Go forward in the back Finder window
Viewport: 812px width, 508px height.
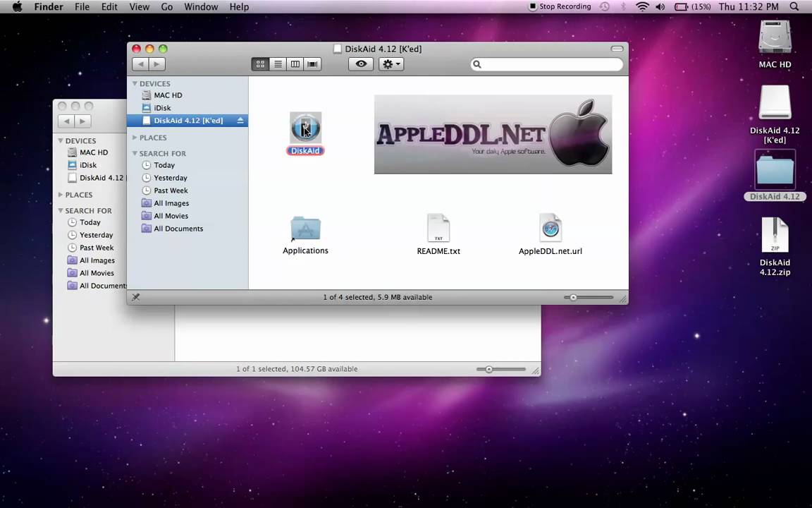[83, 121]
